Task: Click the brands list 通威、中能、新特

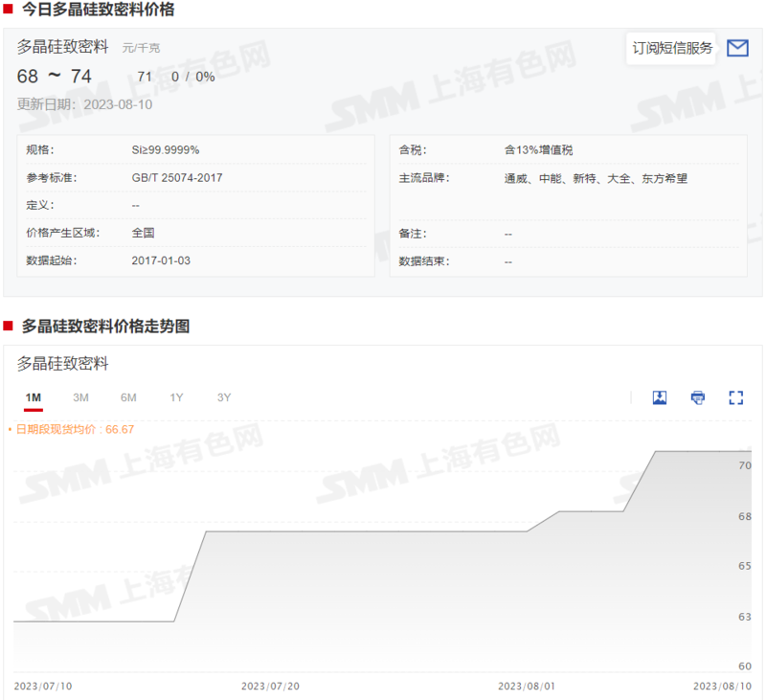Action: click(x=596, y=178)
